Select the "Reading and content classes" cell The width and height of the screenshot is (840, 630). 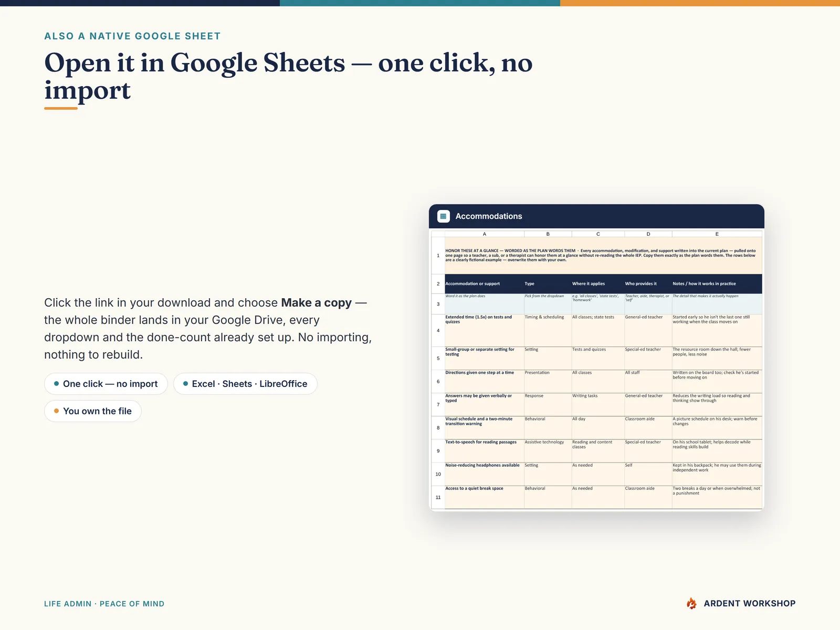point(598,450)
